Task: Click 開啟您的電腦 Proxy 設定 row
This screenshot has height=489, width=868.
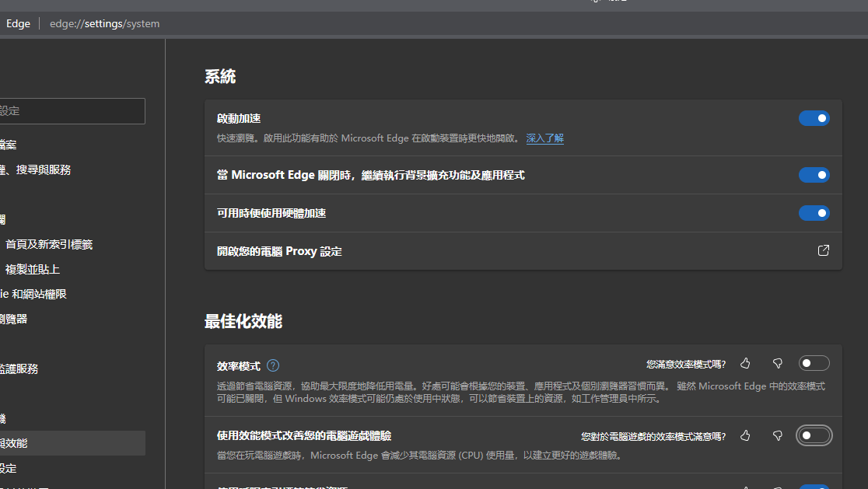Action: click(523, 251)
